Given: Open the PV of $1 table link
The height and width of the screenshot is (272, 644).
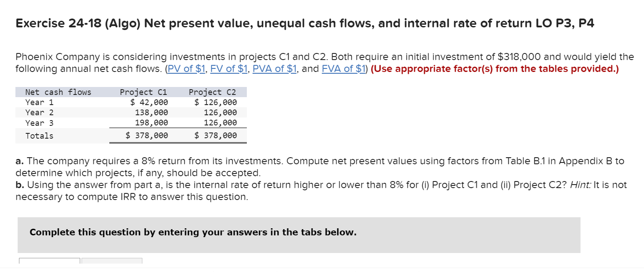Looking at the screenshot, I should [186, 68].
